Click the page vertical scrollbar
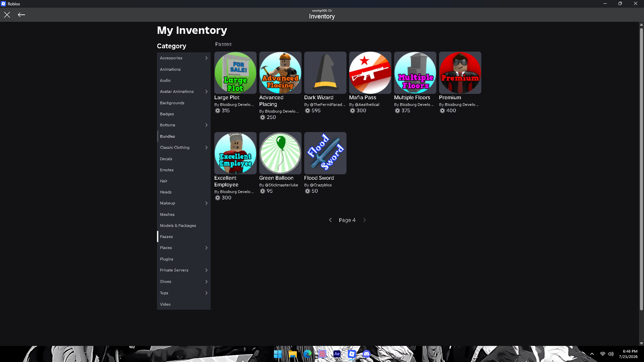Screen dimensions: 644x362 point(641,169)
